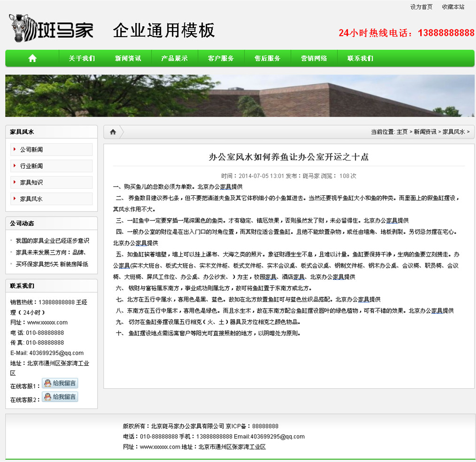Choose 家具知识 from the sidebar list
Viewport: 476px width, 462px height.
31,183
